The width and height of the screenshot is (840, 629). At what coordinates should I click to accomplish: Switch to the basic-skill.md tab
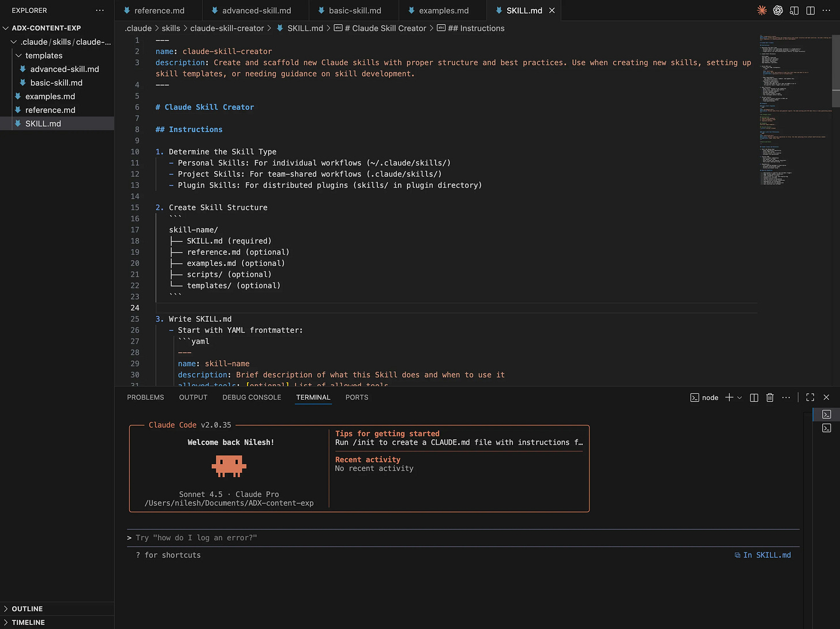tap(354, 10)
